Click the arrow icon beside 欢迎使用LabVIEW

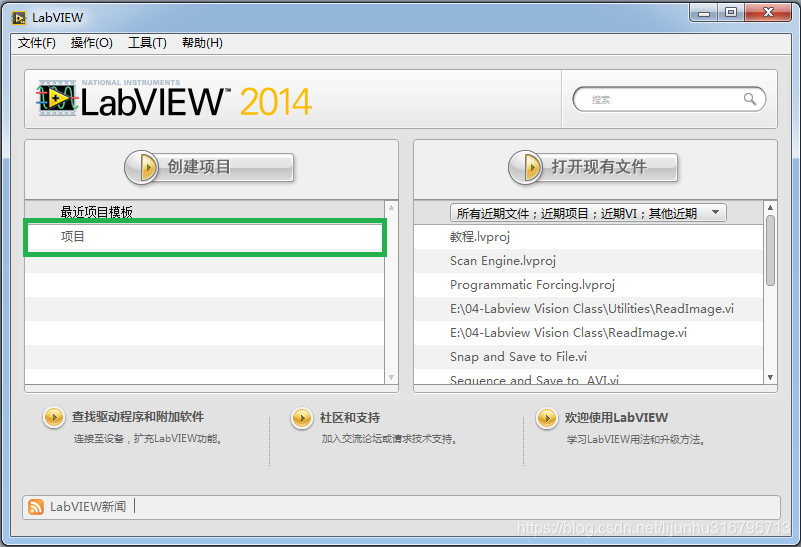click(x=547, y=418)
